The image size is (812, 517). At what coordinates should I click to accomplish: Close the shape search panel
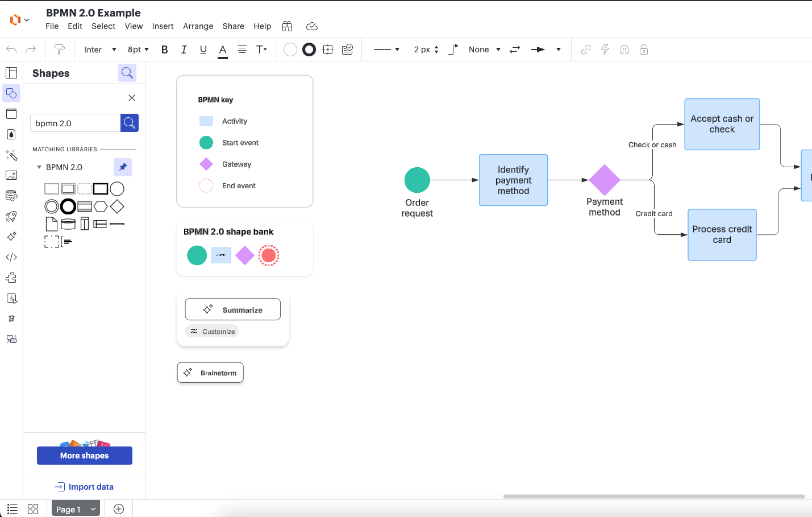132,98
